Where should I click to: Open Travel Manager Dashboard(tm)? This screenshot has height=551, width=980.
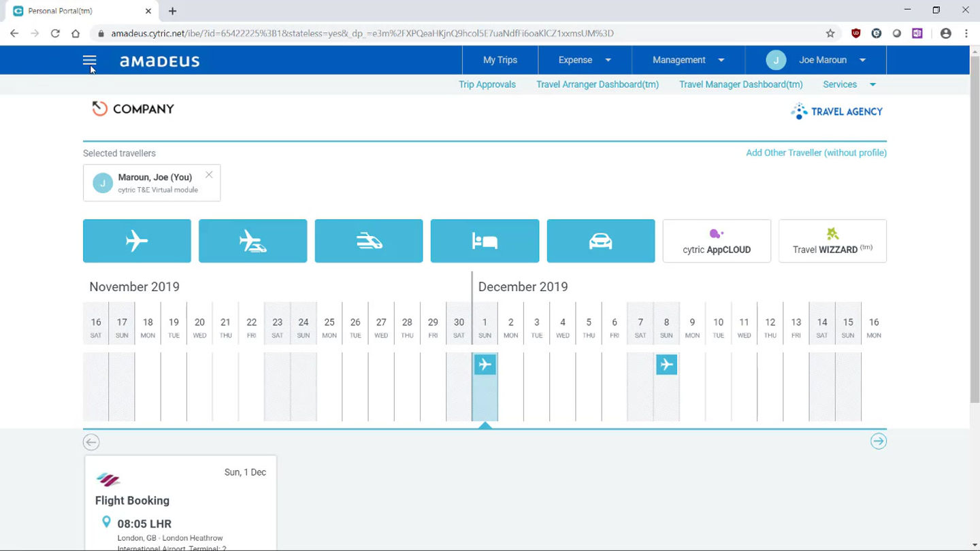click(741, 84)
